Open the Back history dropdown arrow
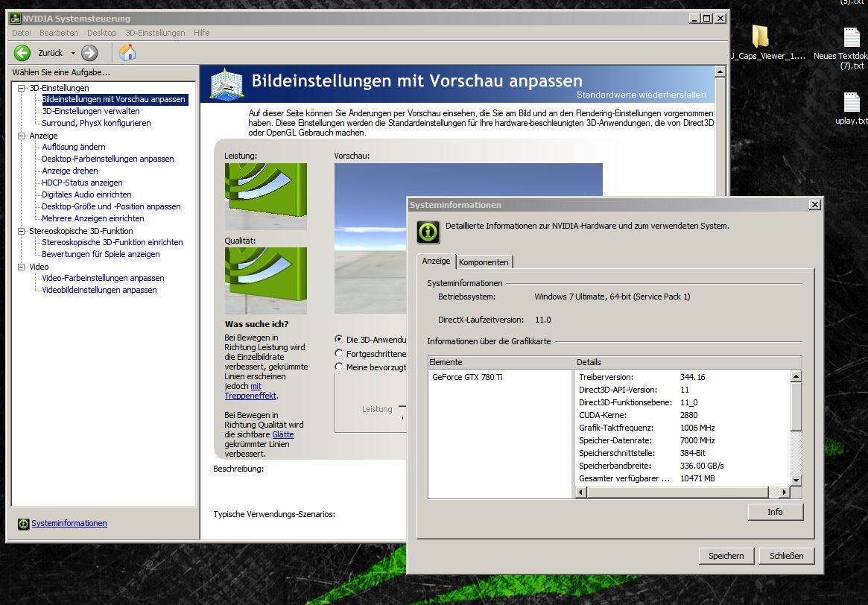The image size is (868, 605). click(x=72, y=53)
